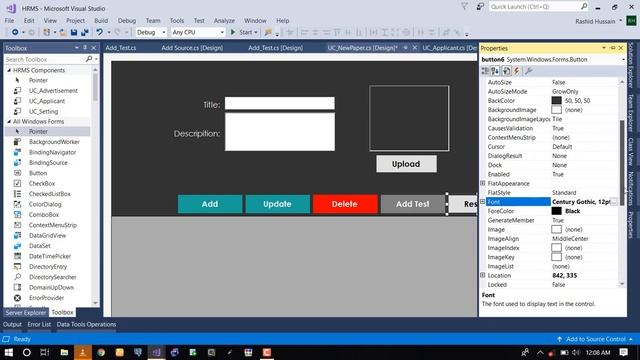The width and height of the screenshot is (640, 360).
Task: Click the teal Update button
Action: click(277, 204)
